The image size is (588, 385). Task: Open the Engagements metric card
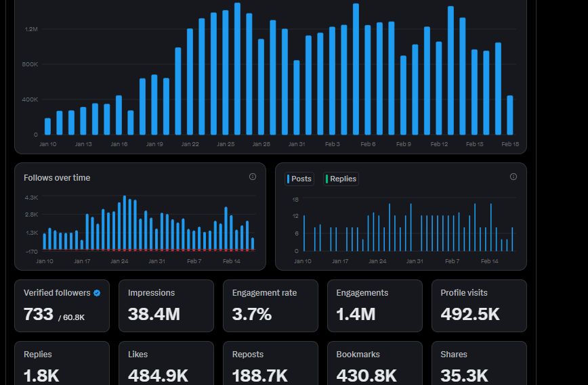(375, 306)
